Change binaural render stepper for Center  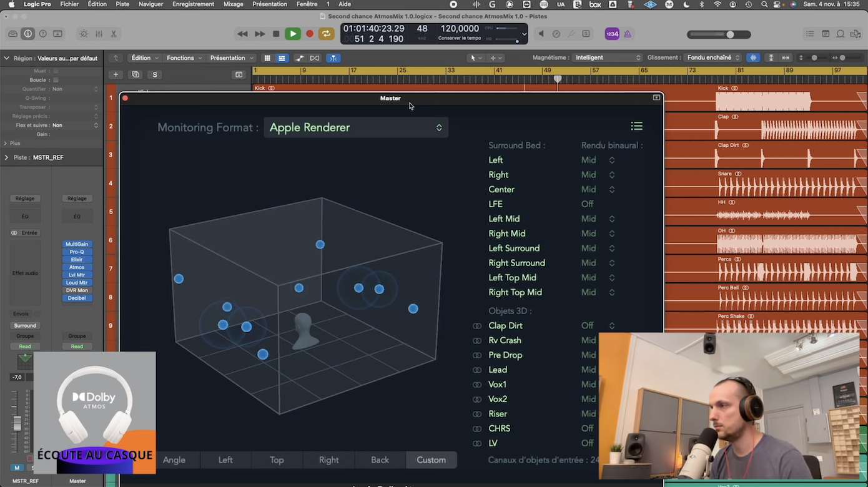[x=612, y=190]
